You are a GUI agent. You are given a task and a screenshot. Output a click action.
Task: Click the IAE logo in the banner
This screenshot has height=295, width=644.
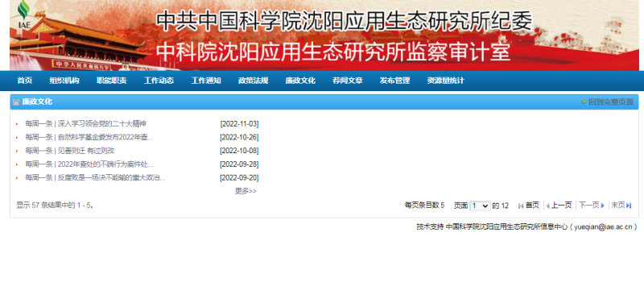(24, 15)
